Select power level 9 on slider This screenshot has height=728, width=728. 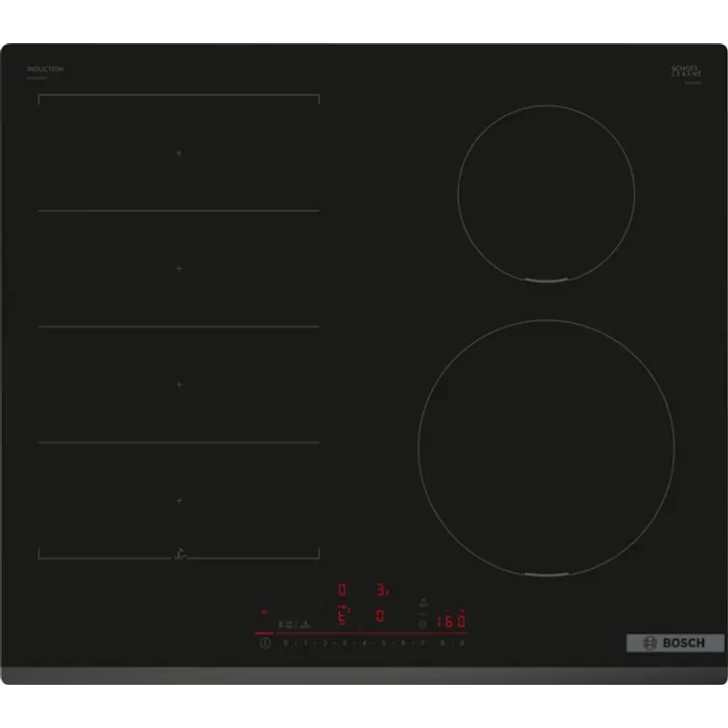tap(462, 643)
